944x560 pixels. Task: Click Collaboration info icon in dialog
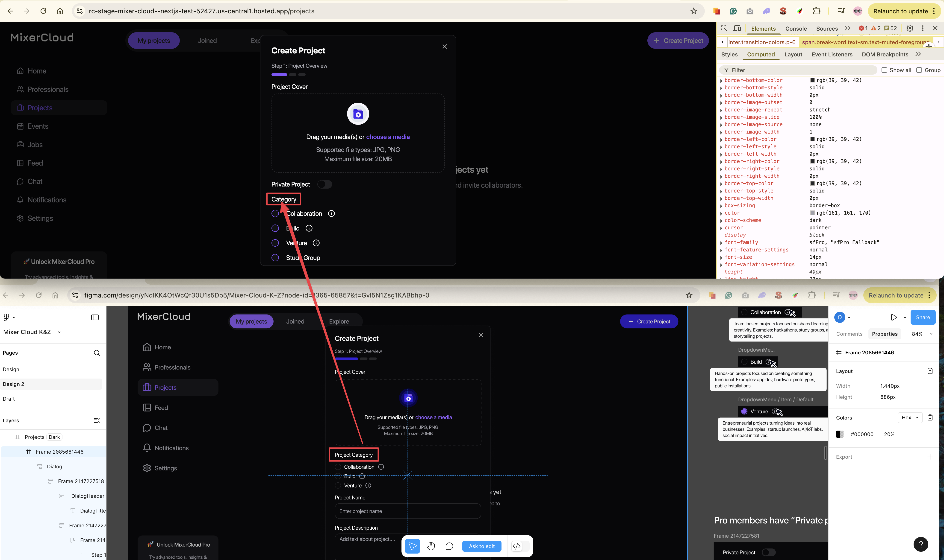[331, 214]
